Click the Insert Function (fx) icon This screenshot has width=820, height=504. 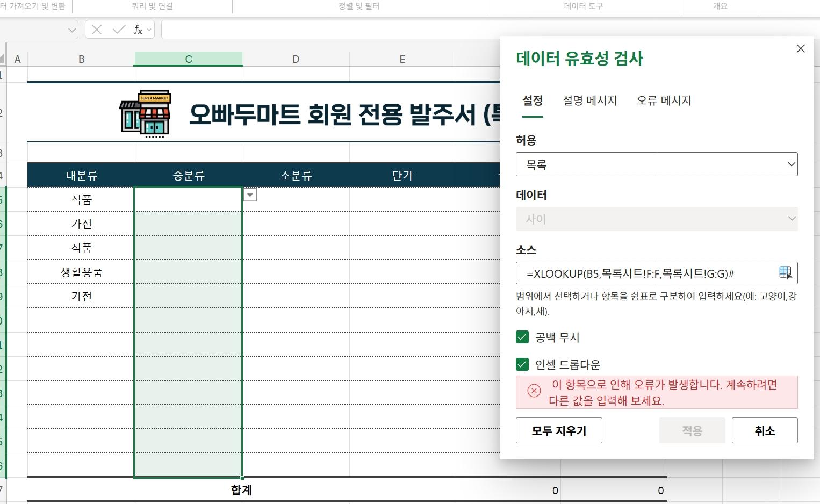[138, 30]
